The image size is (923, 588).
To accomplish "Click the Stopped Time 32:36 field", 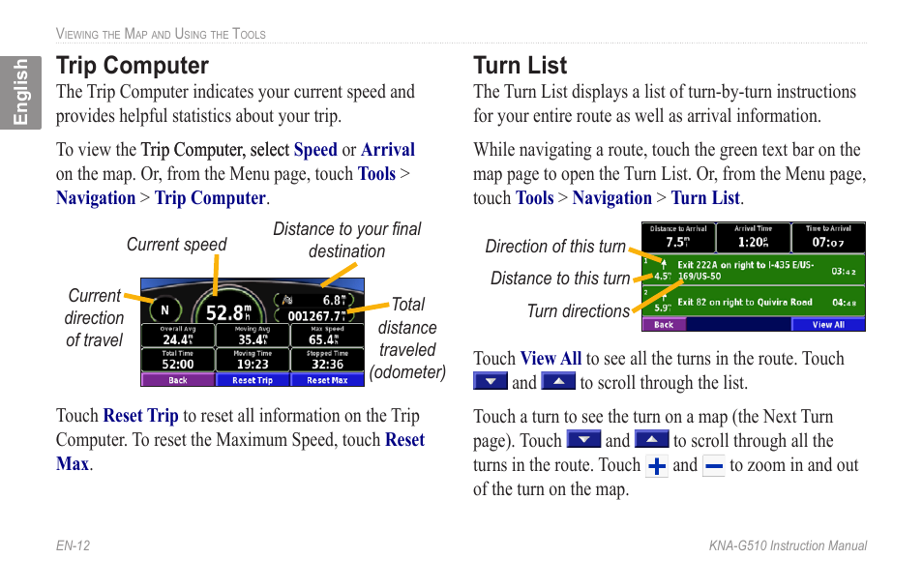I will (327, 361).
